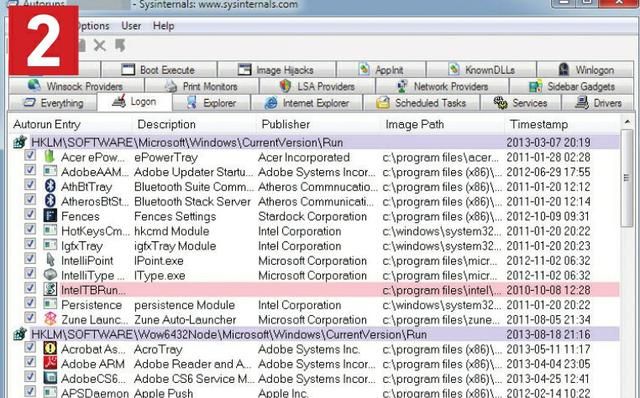Toggle the Acrobat Assistant checkbox
Viewport: 640px width, 398px height.
30,347
